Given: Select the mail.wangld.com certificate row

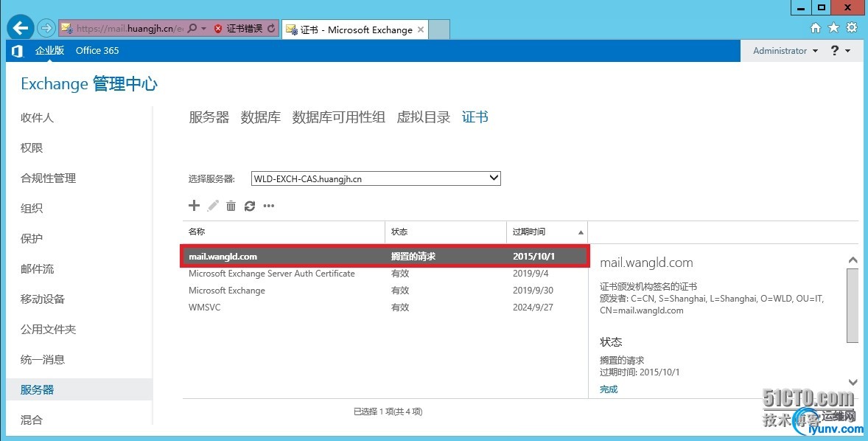Looking at the screenshot, I should (x=385, y=256).
